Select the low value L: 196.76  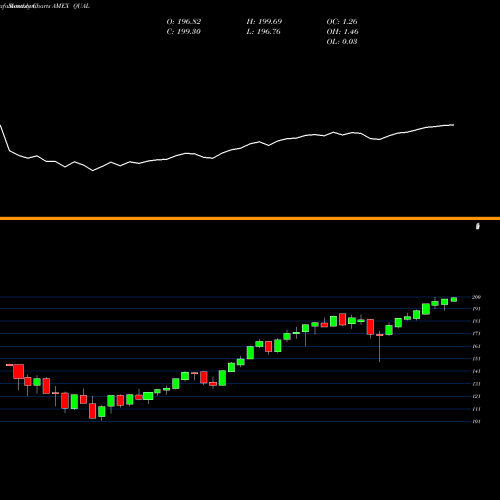click(x=263, y=32)
